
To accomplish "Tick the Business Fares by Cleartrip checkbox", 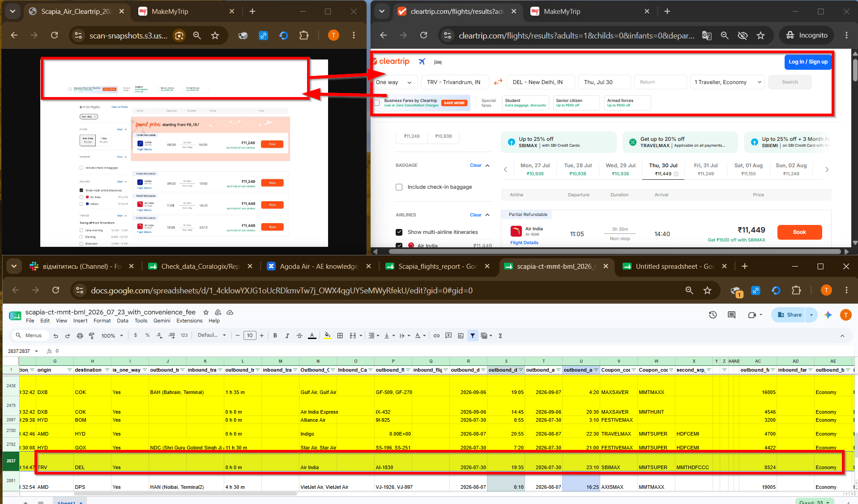I will pyautogui.click(x=377, y=103).
